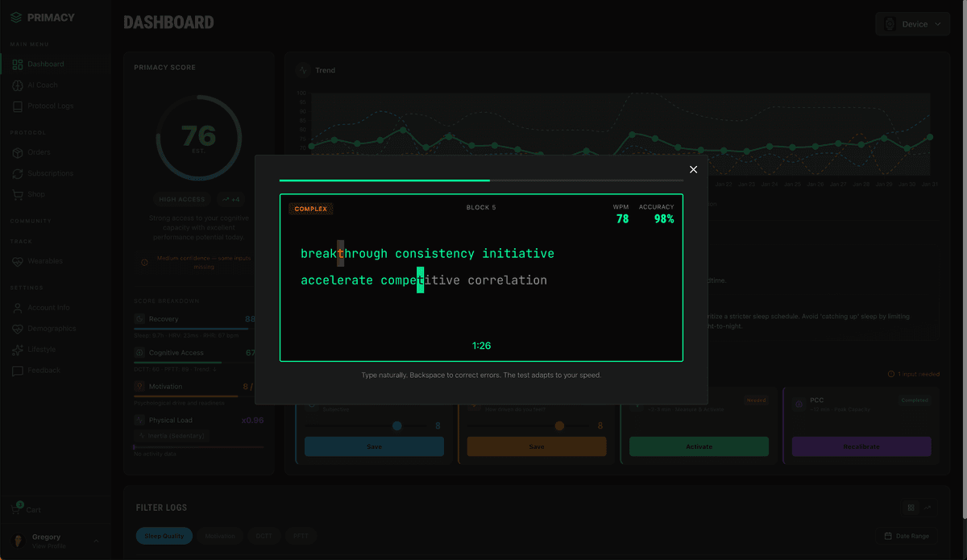Image resolution: width=967 pixels, height=560 pixels.
Task: Click the PCC card icon
Action: (799, 403)
